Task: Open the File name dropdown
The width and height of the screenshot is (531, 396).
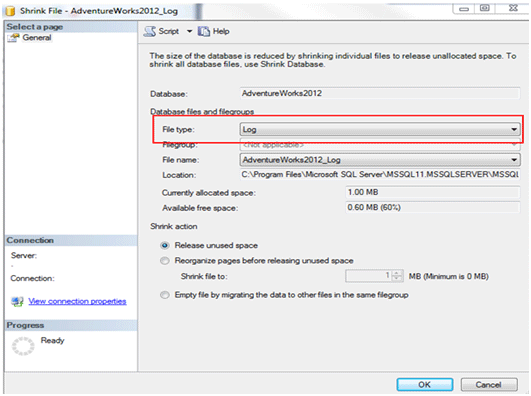Action: (x=380, y=160)
